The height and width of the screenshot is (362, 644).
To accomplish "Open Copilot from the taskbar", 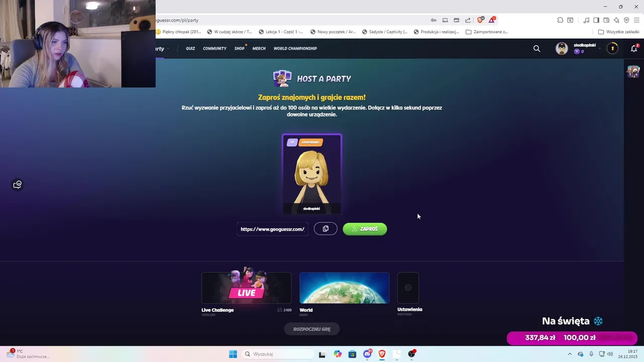I will coord(337,354).
